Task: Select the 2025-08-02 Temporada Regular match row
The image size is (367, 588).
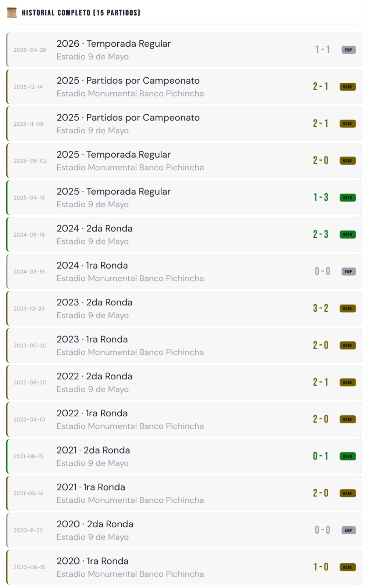Action: point(184,161)
